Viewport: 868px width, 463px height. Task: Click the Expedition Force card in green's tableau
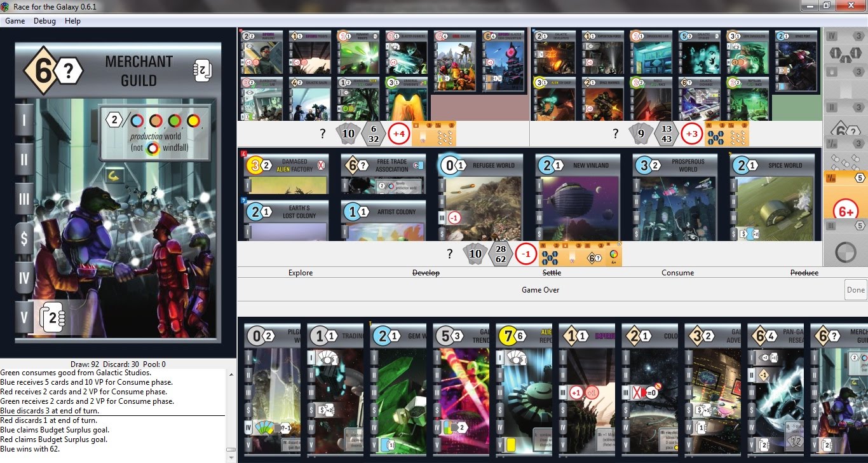click(x=602, y=52)
